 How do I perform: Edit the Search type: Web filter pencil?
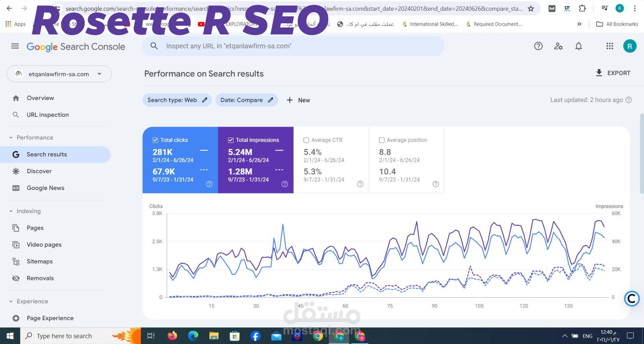tap(204, 100)
